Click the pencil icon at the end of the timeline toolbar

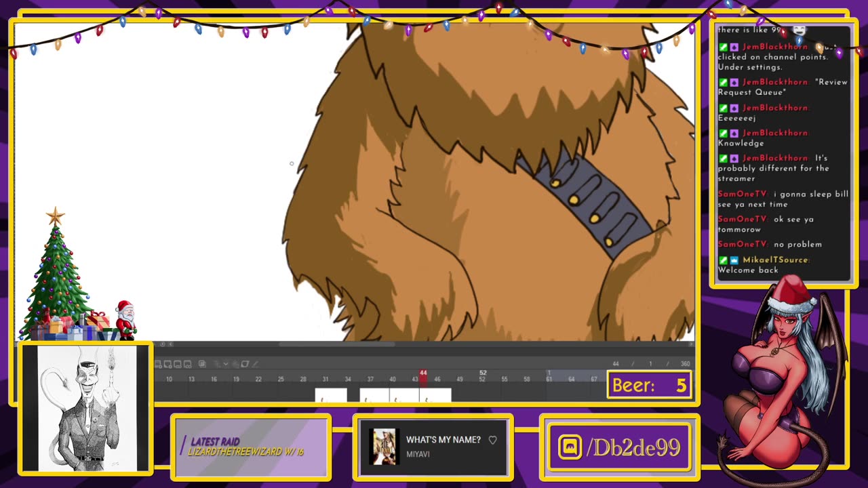[x=256, y=364]
